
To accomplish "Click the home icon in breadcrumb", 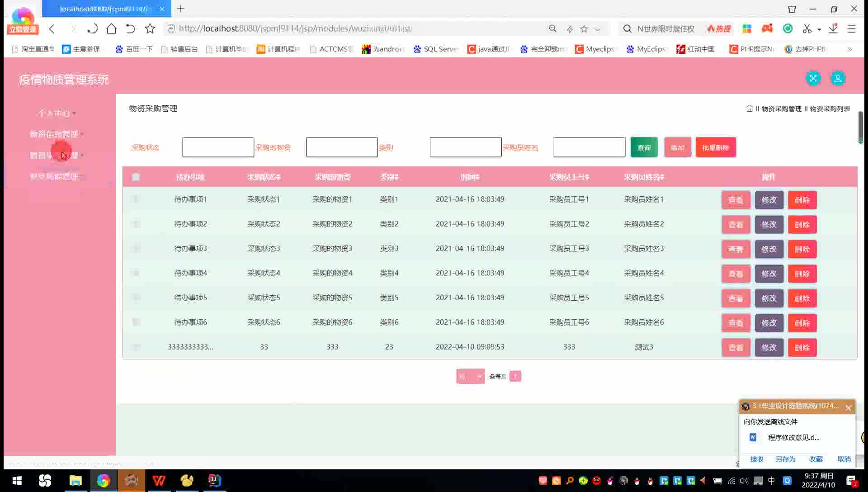I will pyautogui.click(x=749, y=109).
